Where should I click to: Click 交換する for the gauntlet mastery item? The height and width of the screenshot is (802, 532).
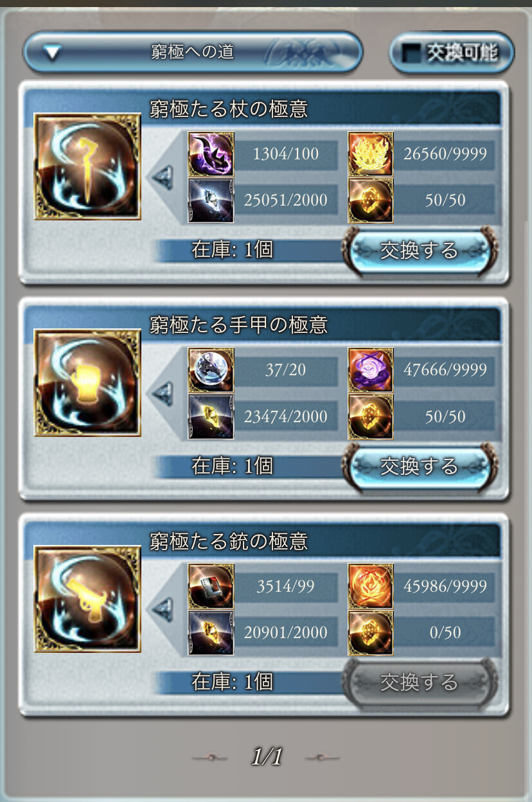[x=420, y=465]
